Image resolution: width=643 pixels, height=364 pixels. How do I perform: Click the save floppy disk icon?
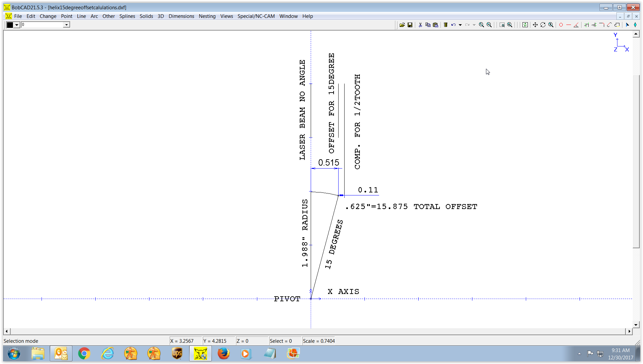(x=410, y=25)
